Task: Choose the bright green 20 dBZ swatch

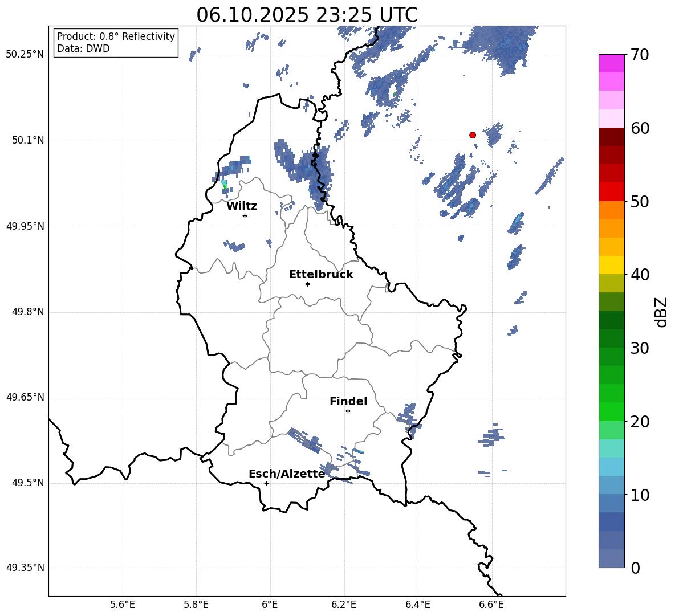Action: [612, 411]
